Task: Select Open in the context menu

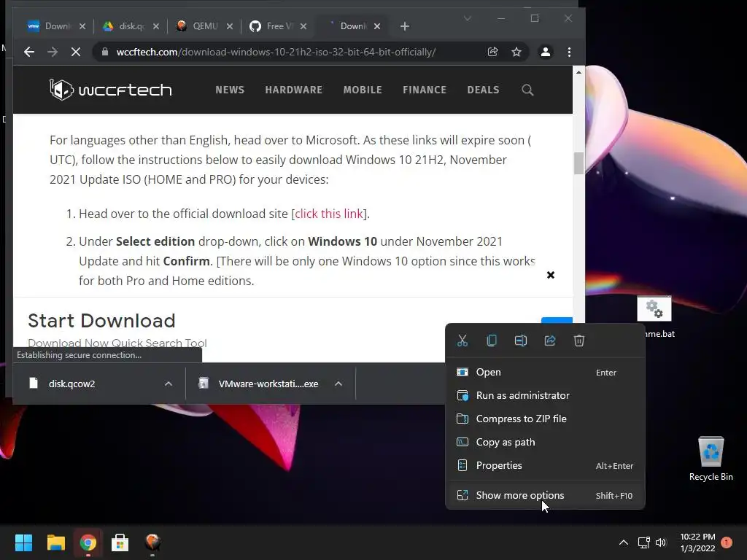Action: (545, 372)
